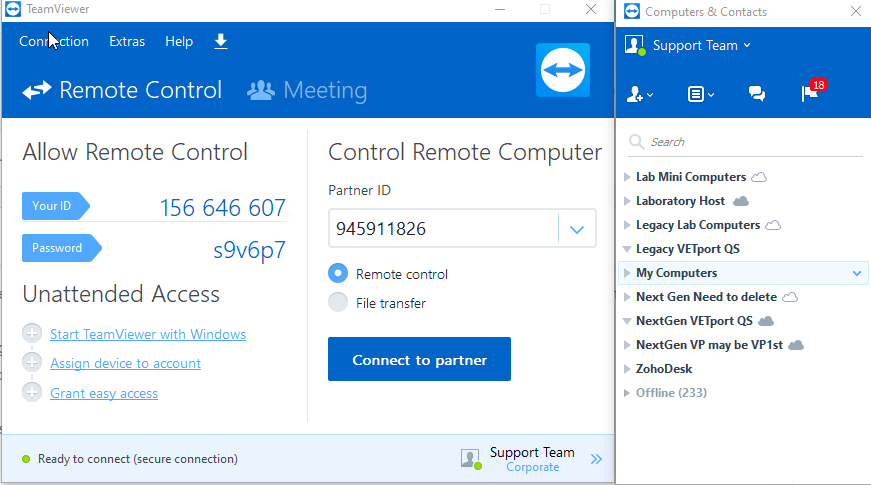Click cloud icon next to NextGen VETport QS
Viewport: 871px width, 485px height.
tap(766, 321)
